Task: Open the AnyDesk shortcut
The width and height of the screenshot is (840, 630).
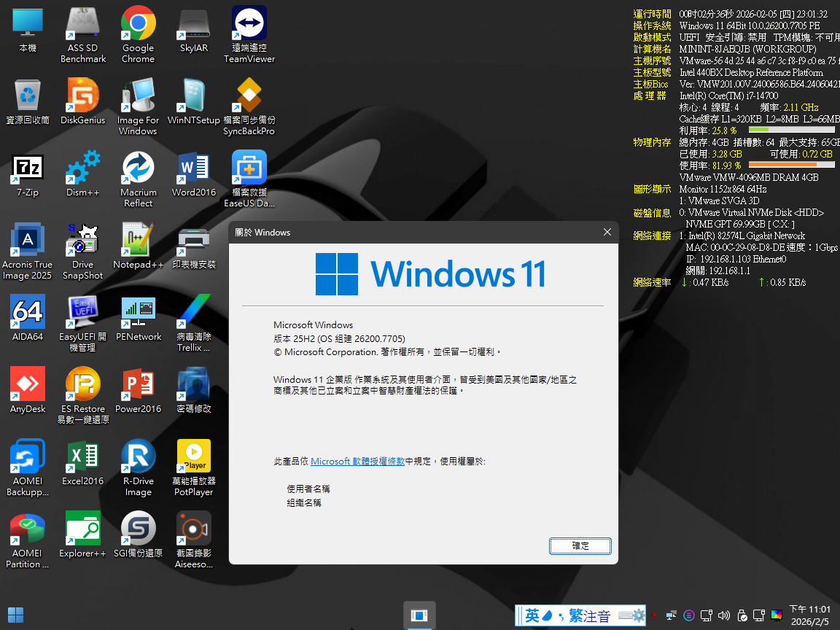Action: [28, 386]
